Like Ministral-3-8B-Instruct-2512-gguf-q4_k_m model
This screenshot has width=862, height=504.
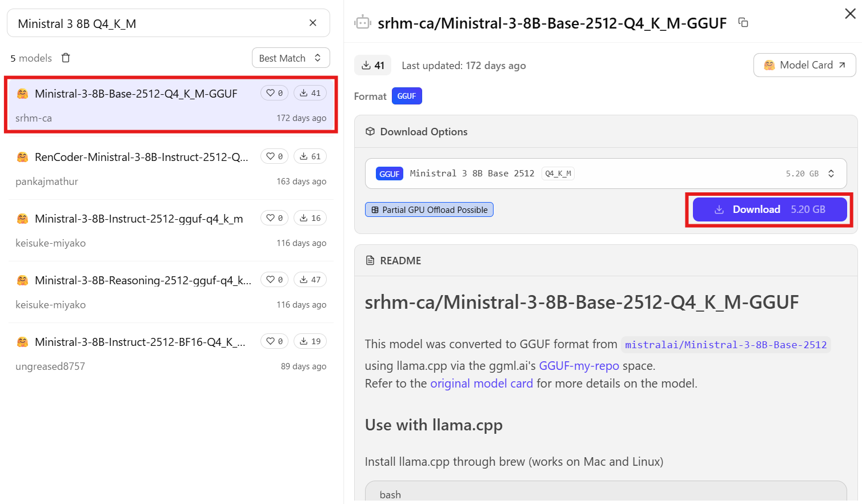[x=275, y=218]
